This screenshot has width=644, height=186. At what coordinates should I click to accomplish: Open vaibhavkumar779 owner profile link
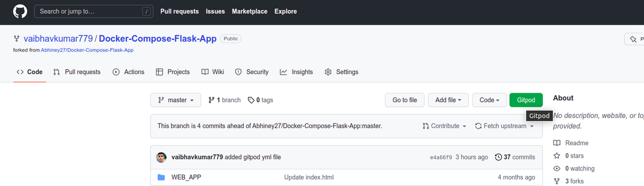coord(58,39)
